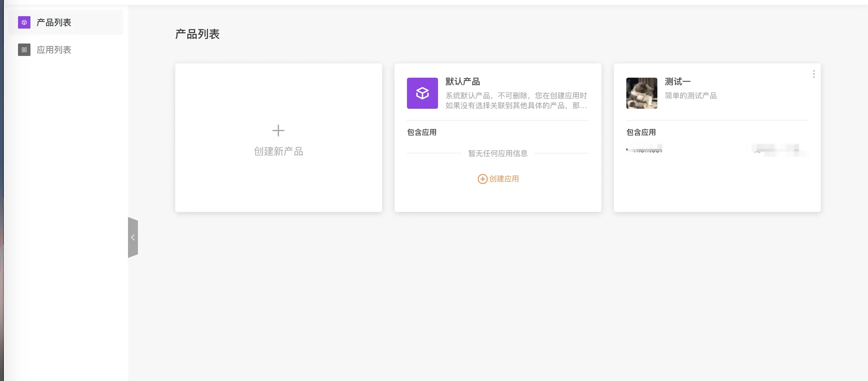Click 包含应用 label in 默认产品 card

pyautogui.click(x=422, y=132)
